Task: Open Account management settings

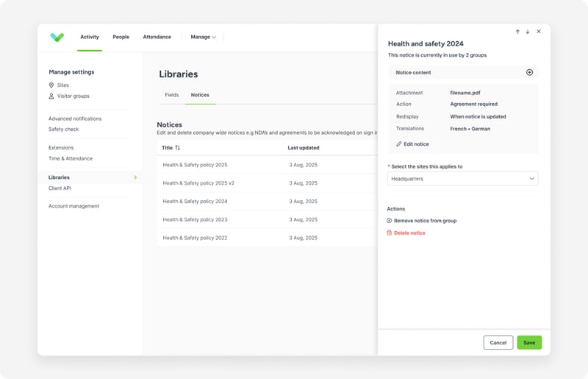Action: click(74, 206)
